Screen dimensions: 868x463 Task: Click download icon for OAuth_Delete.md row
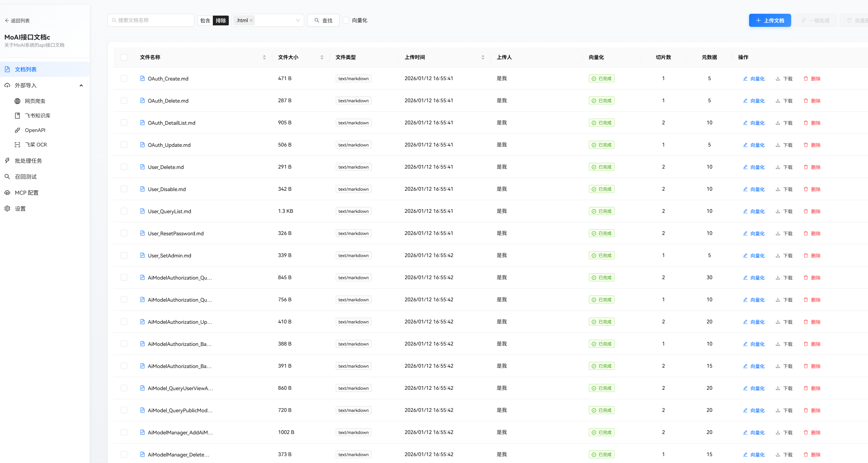[x=778, y=101]
